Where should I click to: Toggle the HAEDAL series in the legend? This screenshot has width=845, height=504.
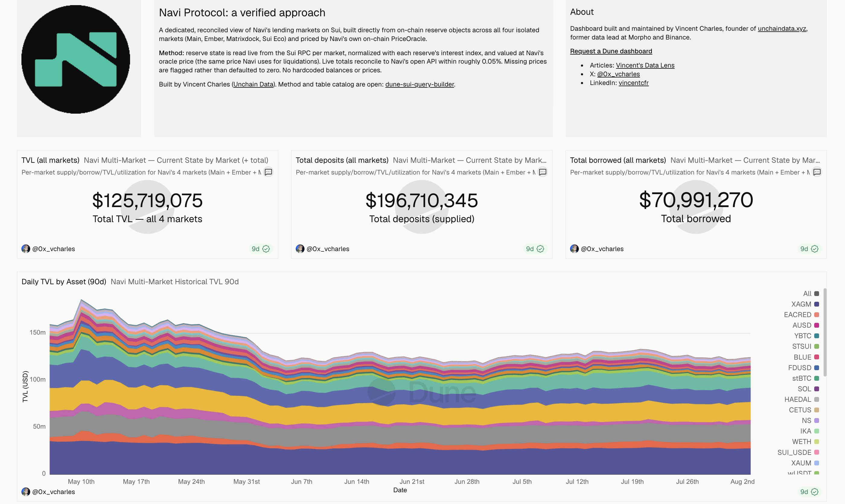(x=802, y=399)
